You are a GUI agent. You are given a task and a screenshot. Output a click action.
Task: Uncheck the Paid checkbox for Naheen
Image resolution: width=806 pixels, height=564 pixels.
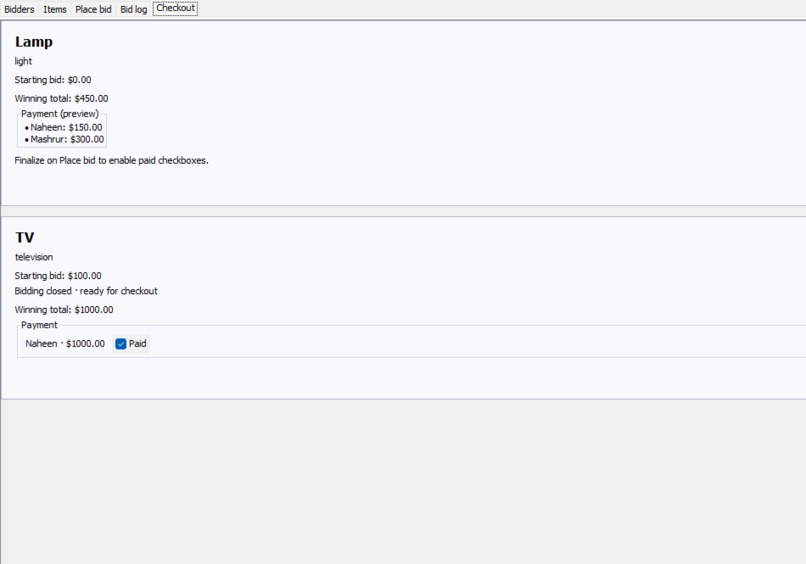(x=121, y=344)
